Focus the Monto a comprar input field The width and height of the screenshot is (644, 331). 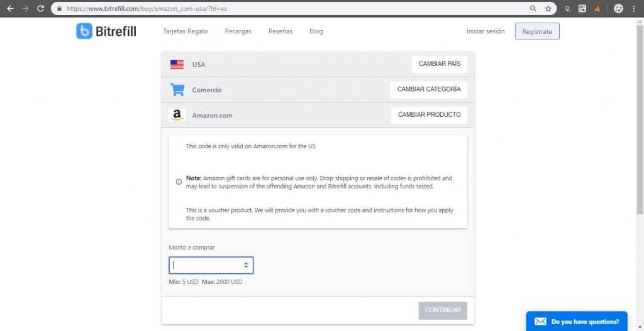pyautogui.click(x=211, y=265)
